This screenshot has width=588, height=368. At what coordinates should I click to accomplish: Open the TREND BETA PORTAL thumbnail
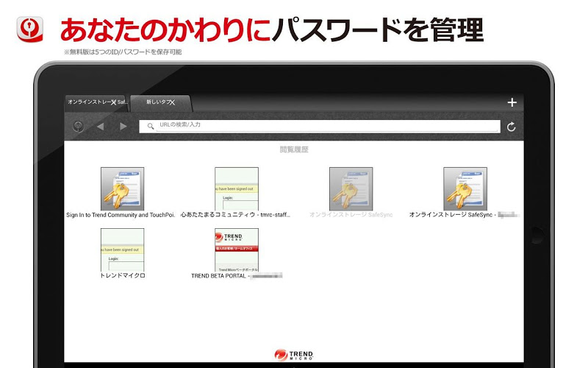point(237,250)
